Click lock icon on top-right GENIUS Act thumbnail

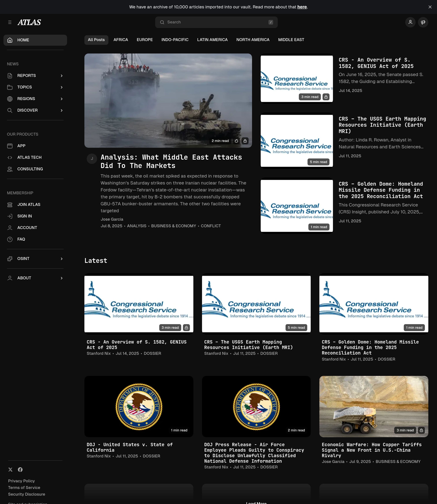click(326, 97)
